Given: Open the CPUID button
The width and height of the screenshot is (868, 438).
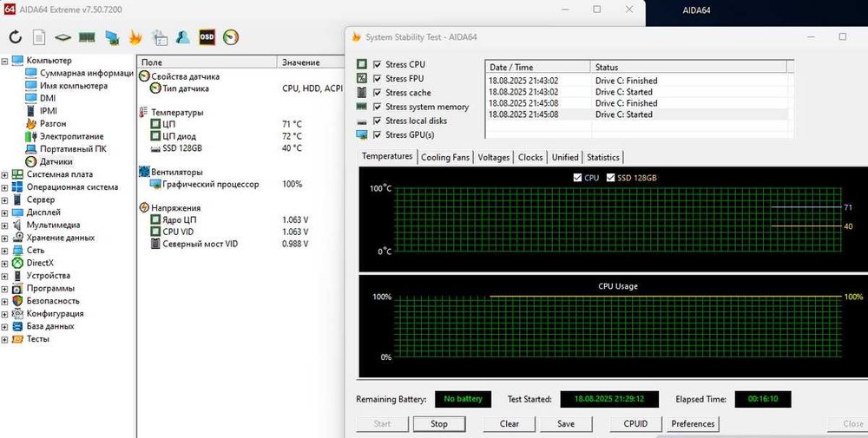Looking at the screenshot, I should tap(635, 424).
